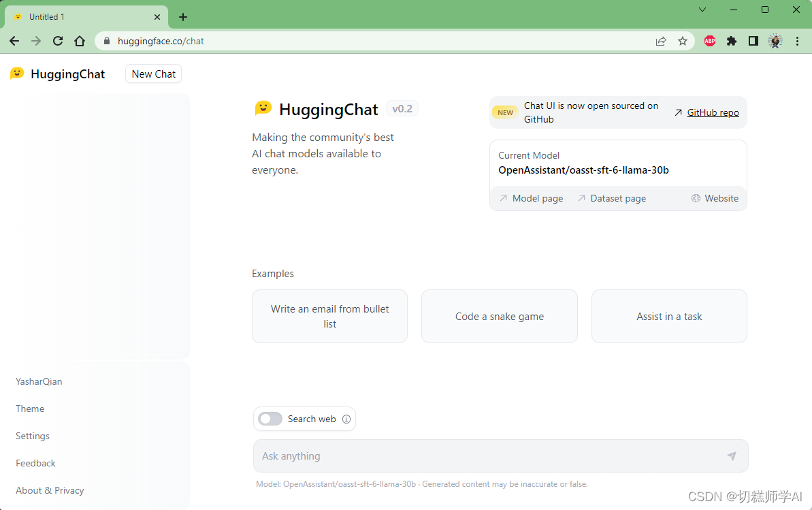Open the model Website link
Viewport: 812px width, 510px height.
coord(715,199)
